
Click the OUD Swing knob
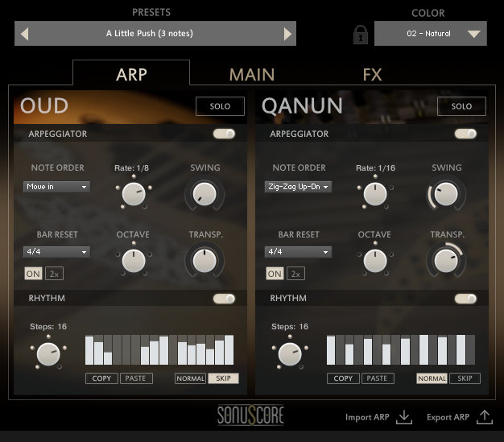coord(204,194)
